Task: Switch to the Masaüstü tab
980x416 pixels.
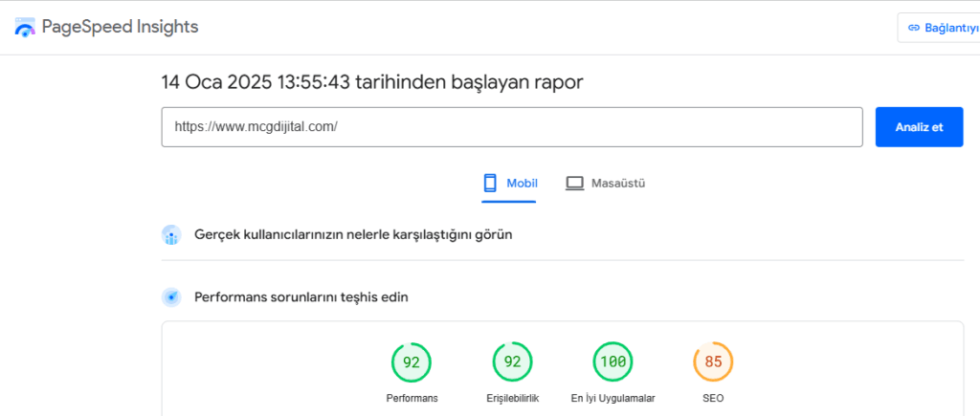Action: click(x=605, y=184)
